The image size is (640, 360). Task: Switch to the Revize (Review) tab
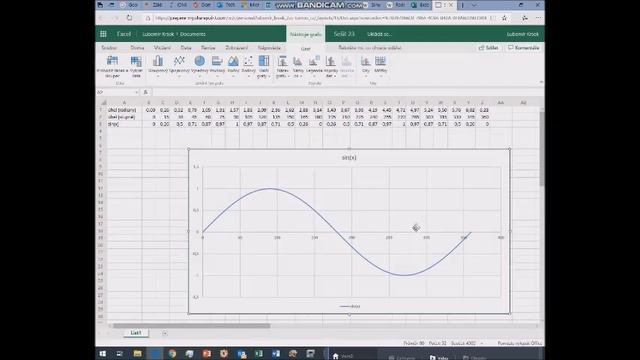coord(208,48)
